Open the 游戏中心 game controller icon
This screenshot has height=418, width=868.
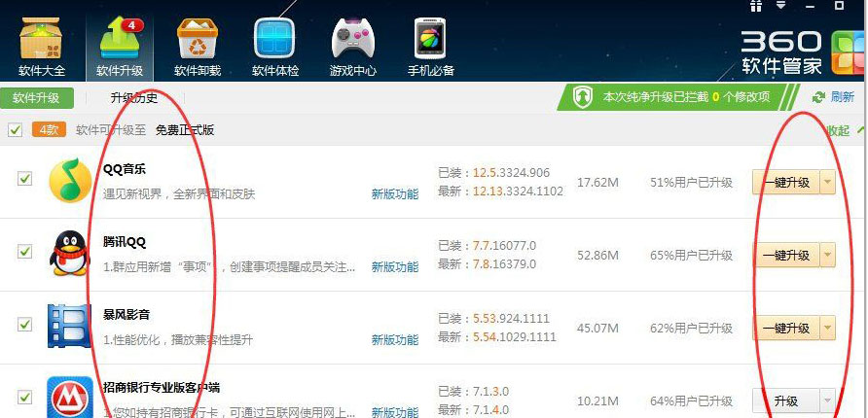(352, 38)
